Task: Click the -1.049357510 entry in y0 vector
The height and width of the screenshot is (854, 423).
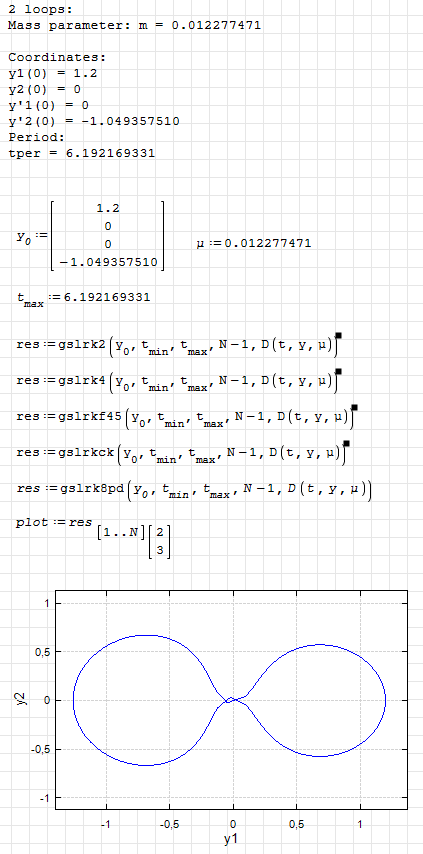Action: 107,263
